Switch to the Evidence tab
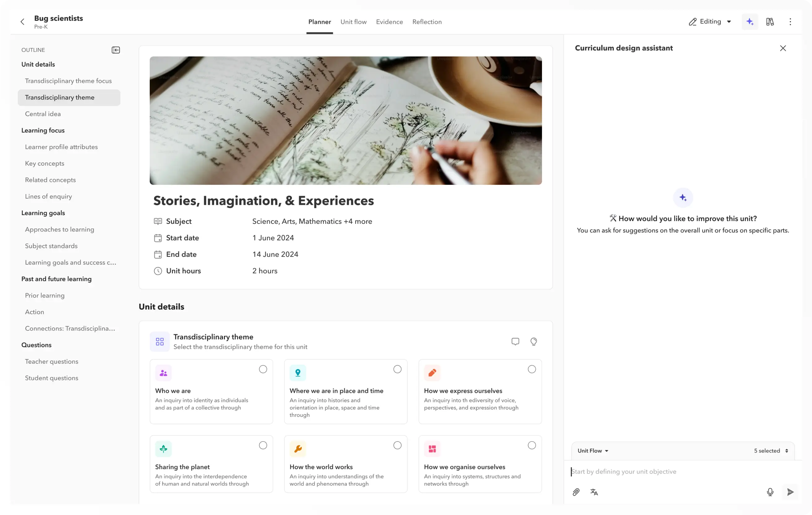This screenshot has width=812, height=515. point(389,22)
